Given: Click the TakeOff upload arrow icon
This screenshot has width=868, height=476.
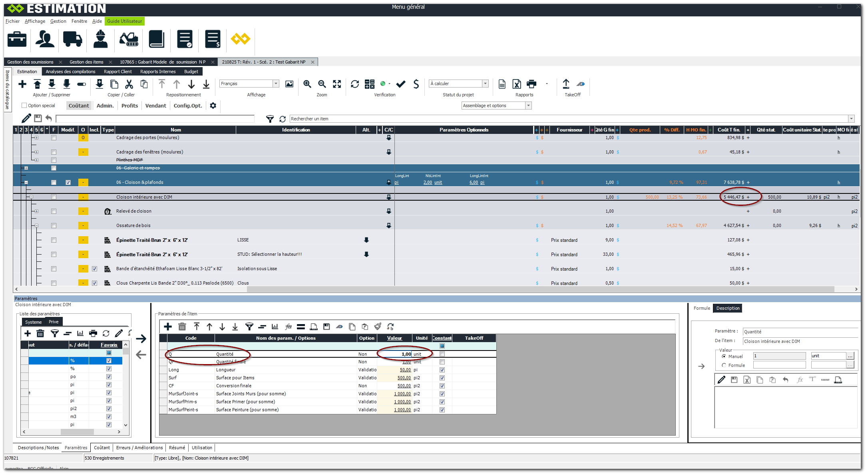Looking at the screenshot, I should coord(566,84).
